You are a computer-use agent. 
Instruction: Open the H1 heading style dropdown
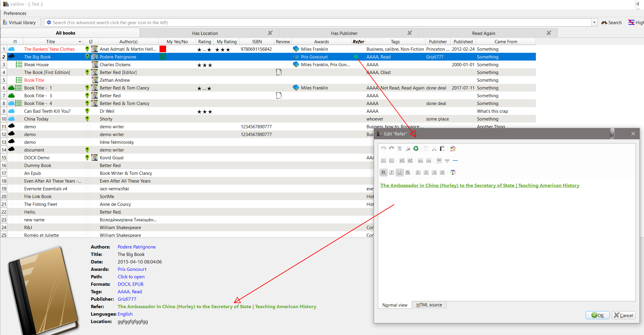click(x=439, y=160)
